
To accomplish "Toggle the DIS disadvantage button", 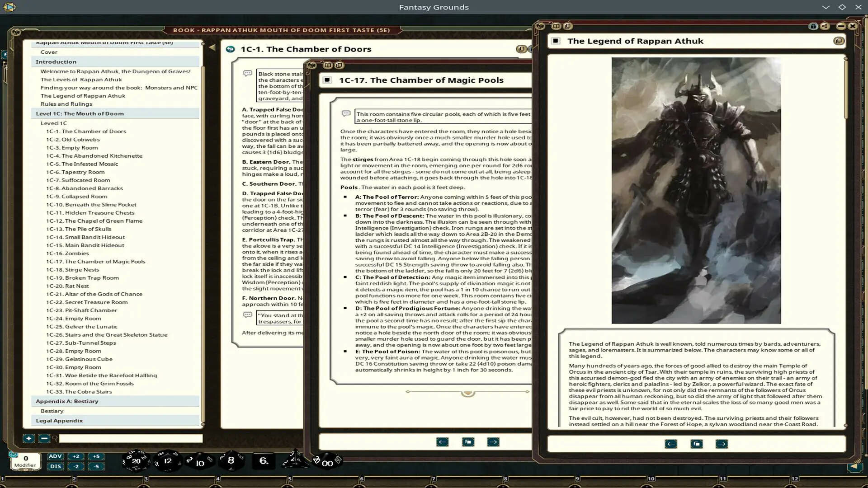I will (55, 466).
